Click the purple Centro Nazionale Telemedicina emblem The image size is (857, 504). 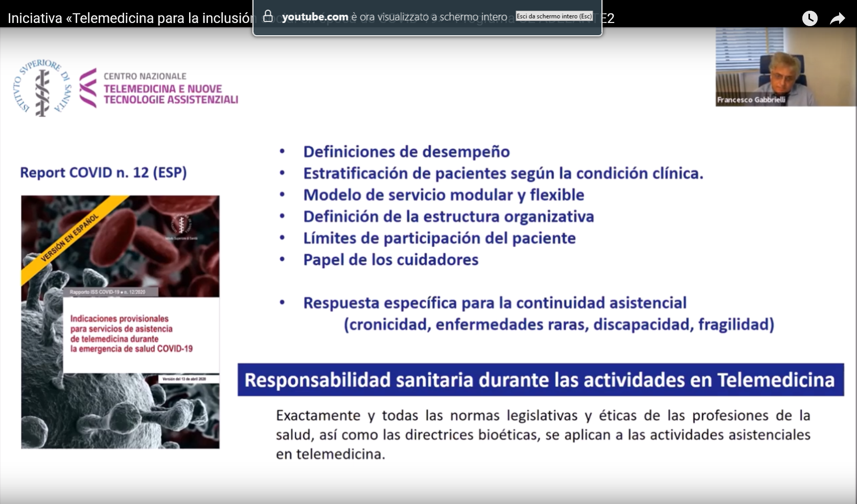point(88,88)
